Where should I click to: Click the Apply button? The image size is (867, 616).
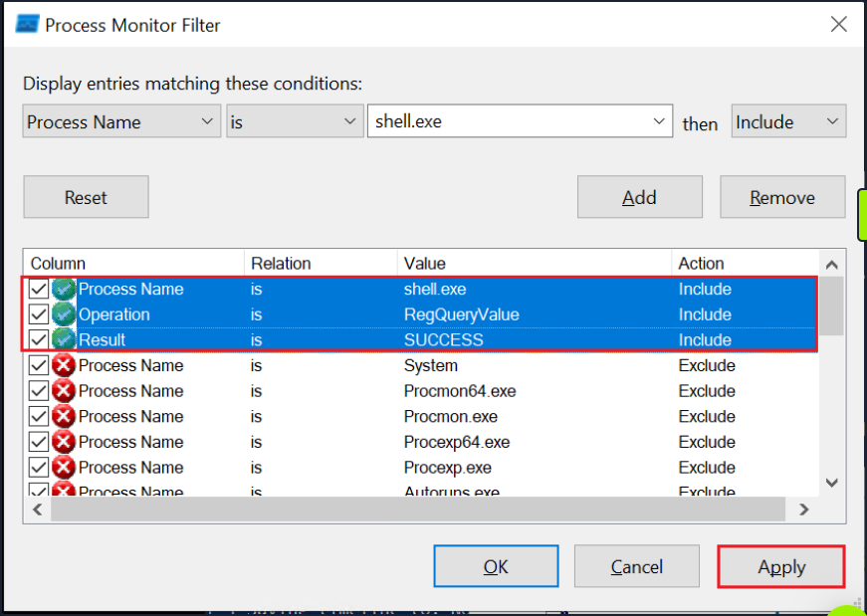point(780,566)
